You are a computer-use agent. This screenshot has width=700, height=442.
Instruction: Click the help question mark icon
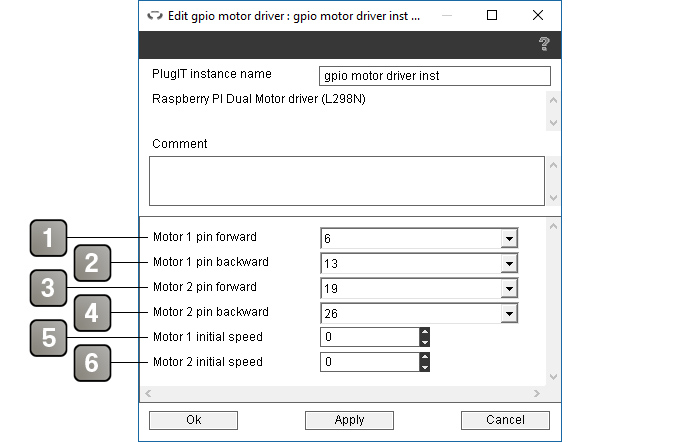(x=544, y=44)
